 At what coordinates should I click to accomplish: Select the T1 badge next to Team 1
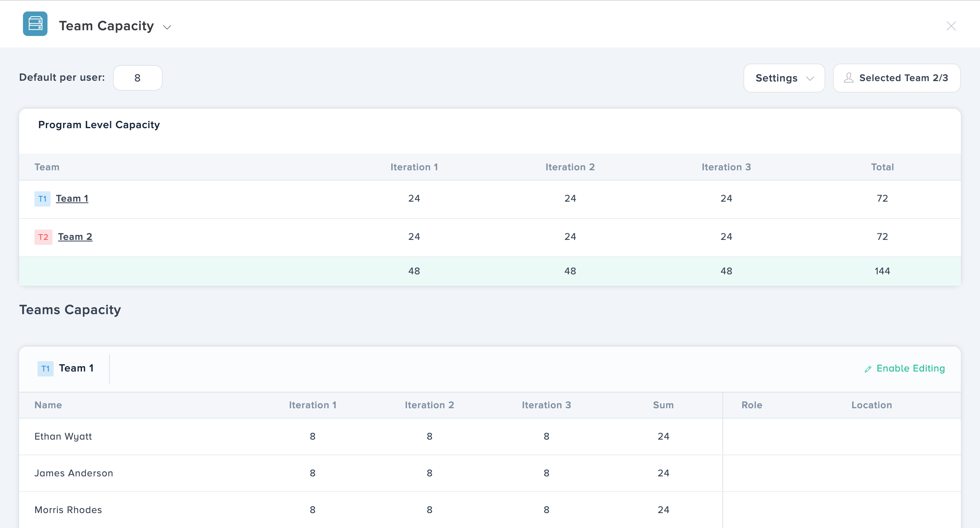click(43, 199)
